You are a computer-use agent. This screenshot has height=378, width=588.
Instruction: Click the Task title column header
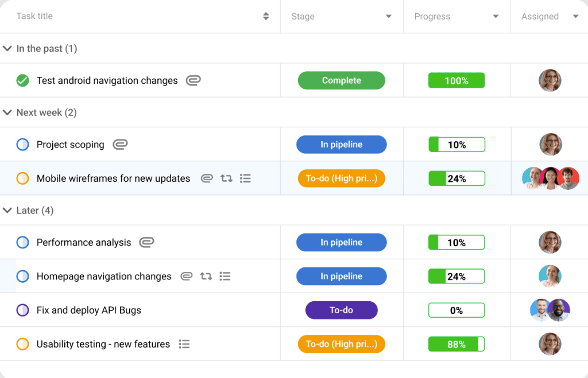(34, 16)
